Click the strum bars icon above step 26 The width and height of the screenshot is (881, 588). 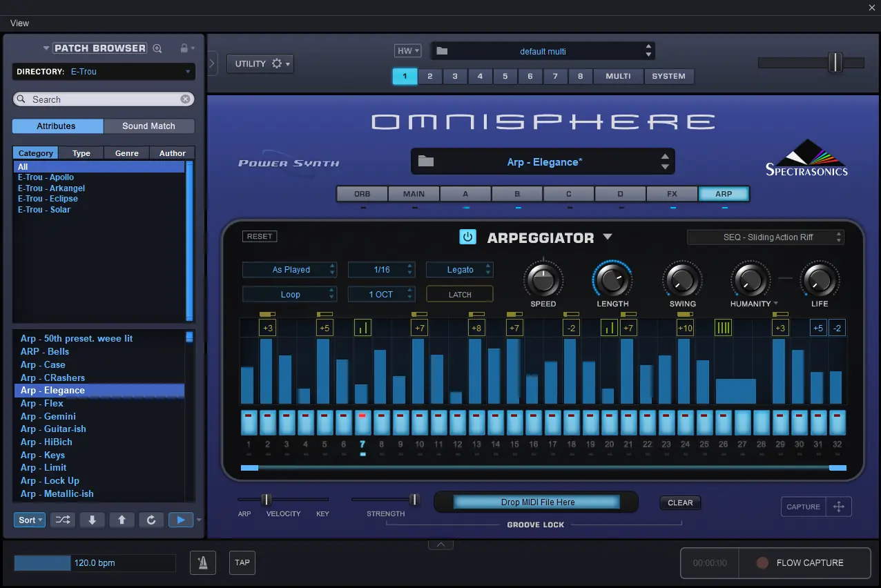[723, 327]
